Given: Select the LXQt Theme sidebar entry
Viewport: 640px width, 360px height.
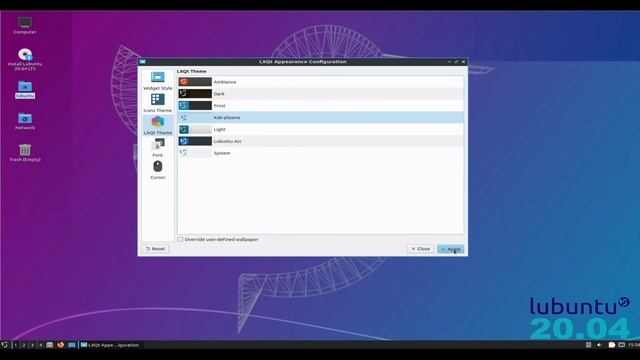Looking at the screenshot, I should [x=158, y=125].
